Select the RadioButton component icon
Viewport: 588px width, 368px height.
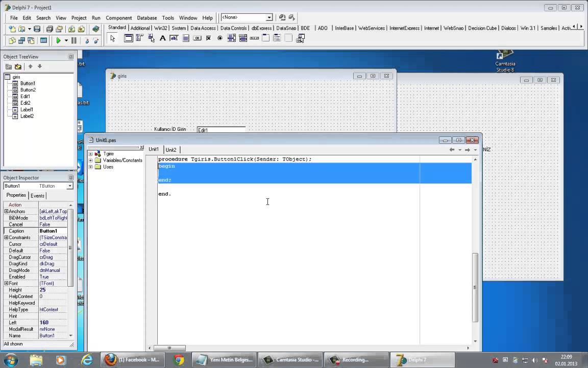click(x=220, y=38)
